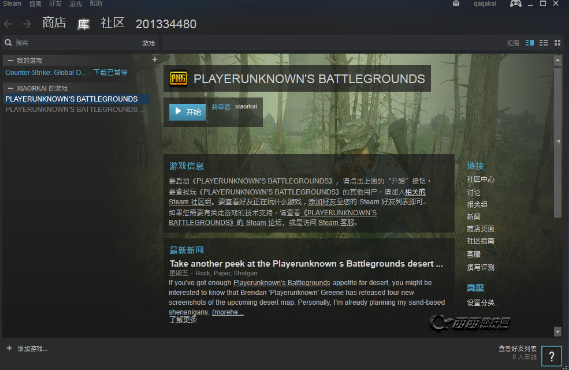Click the 最新新闻 latest news heading
This screenshot has height=370, width=569.
[187, 250]
